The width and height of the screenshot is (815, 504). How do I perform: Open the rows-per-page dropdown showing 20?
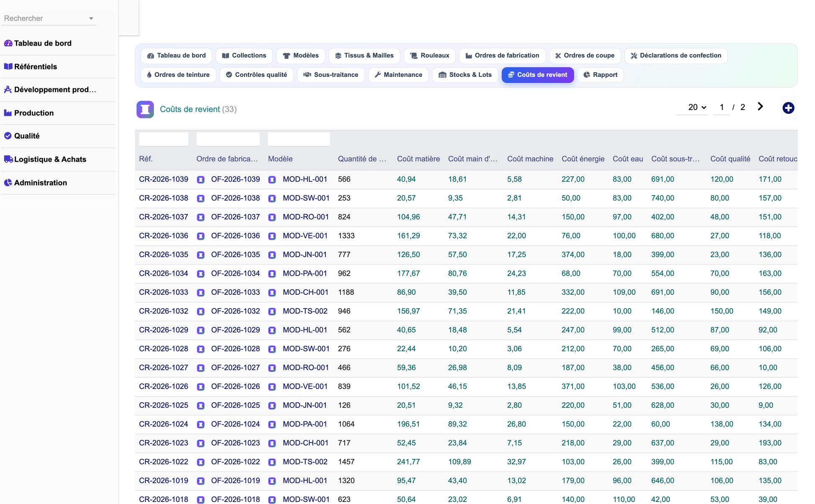[x=697, y=107]
